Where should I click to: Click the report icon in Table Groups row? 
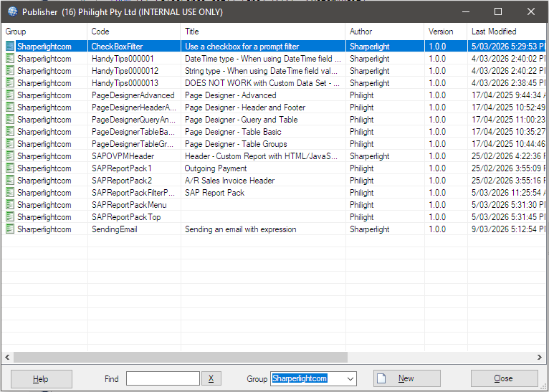coord(10,144)
